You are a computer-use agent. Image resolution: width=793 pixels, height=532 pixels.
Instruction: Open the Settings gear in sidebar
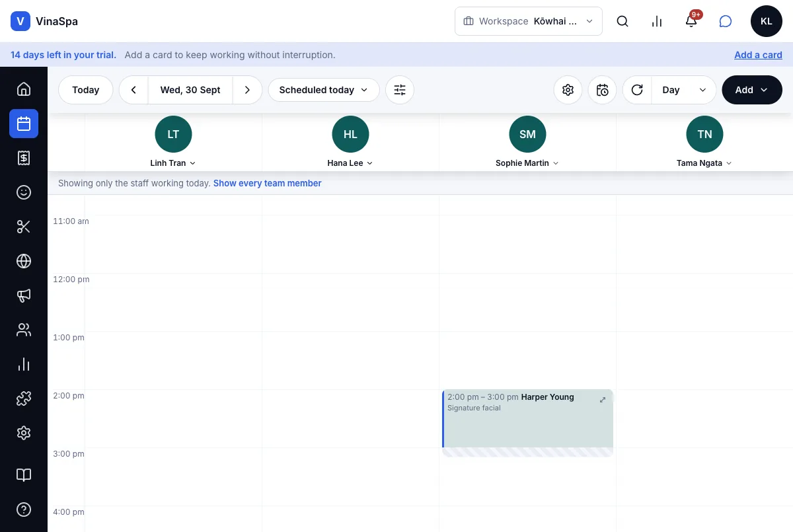(x=24, y=433)
